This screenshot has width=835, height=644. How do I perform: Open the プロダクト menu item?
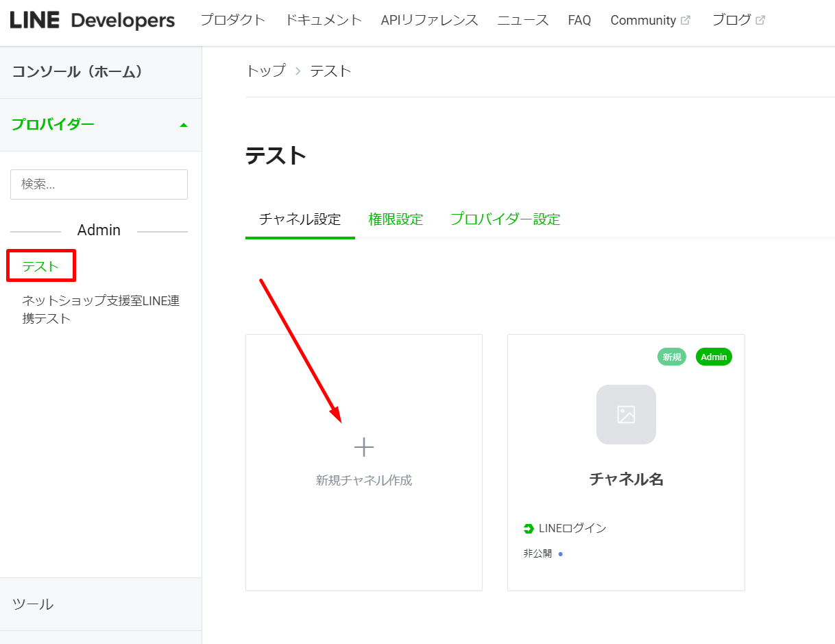(232, 21)
